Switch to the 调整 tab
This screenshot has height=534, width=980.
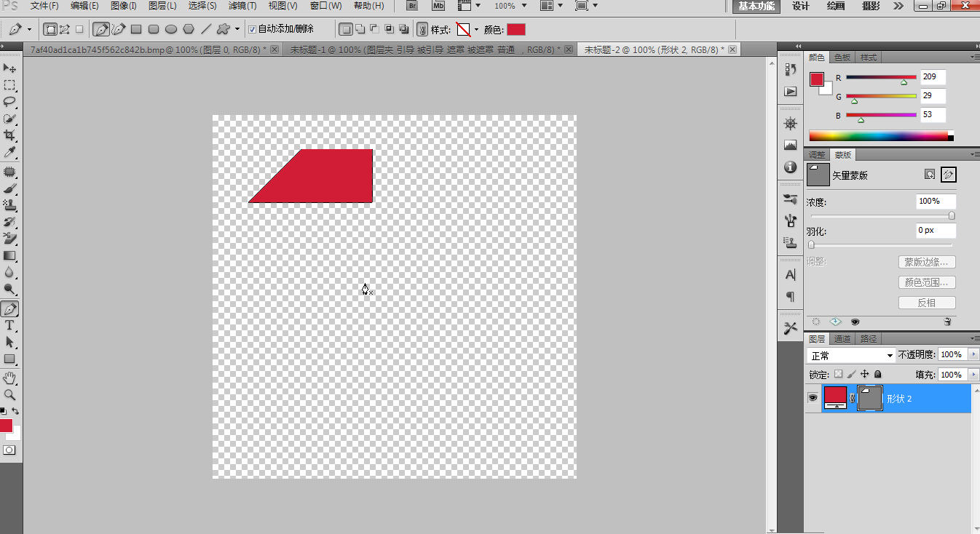pyautogui.click(x=818, y=155)
